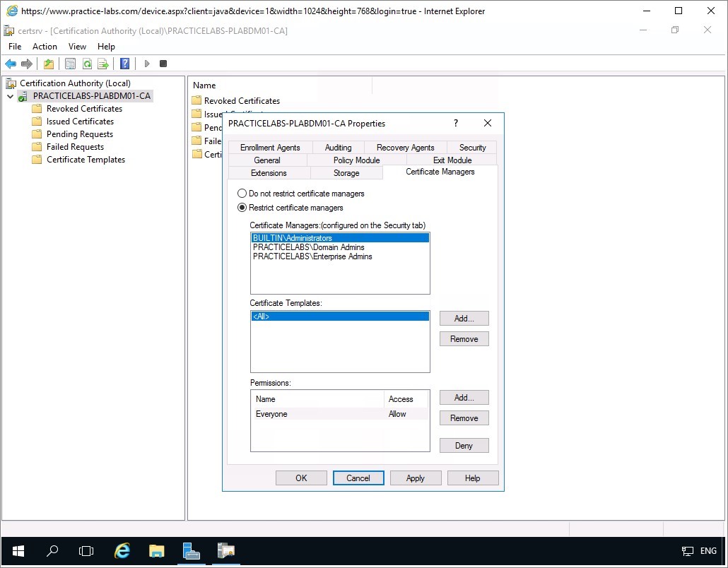Select PRACTICELABS\Domain Admins in managers list
Viewport: 728px width, 568px height.
point(340,247)
